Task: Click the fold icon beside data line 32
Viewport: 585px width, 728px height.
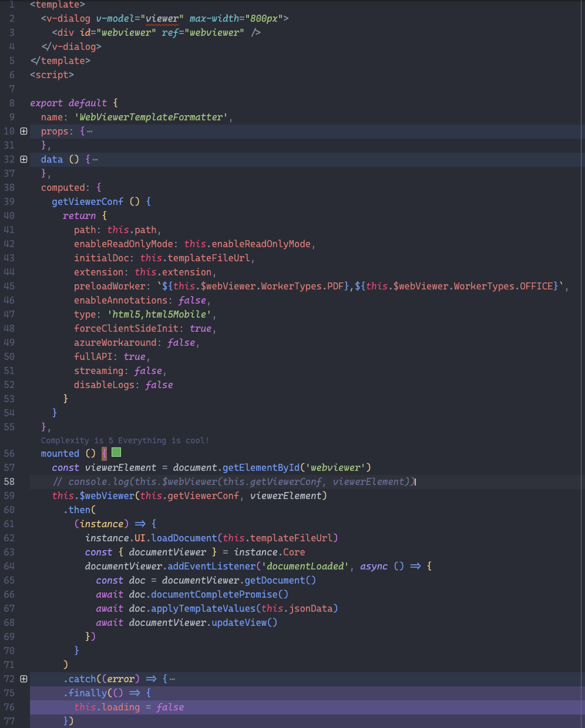Action: 23,159
